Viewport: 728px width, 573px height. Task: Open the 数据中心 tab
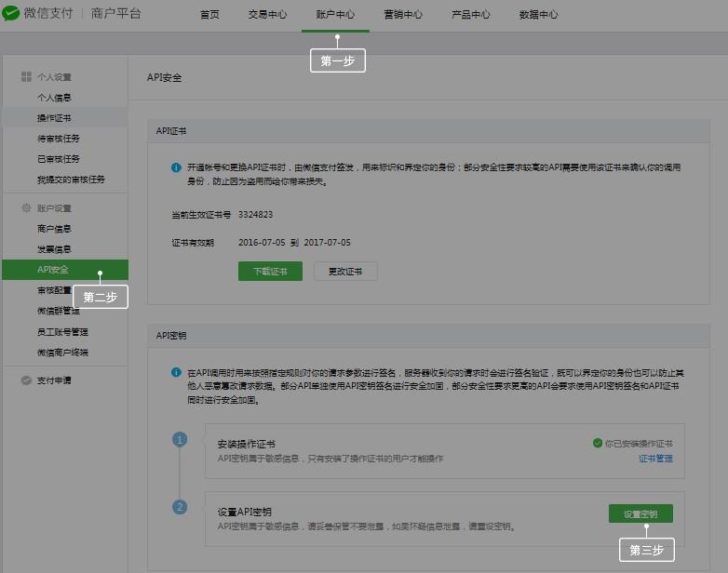[538, 15]
